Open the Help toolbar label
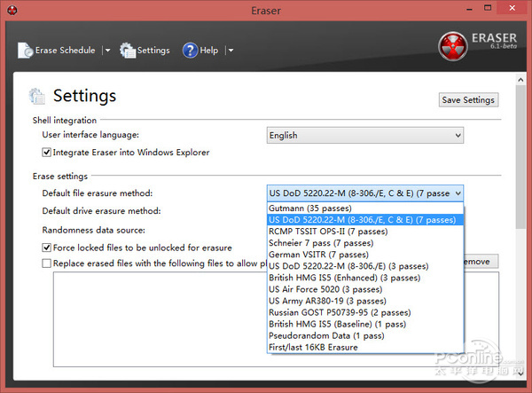532x393 pixels. (209, 51)
